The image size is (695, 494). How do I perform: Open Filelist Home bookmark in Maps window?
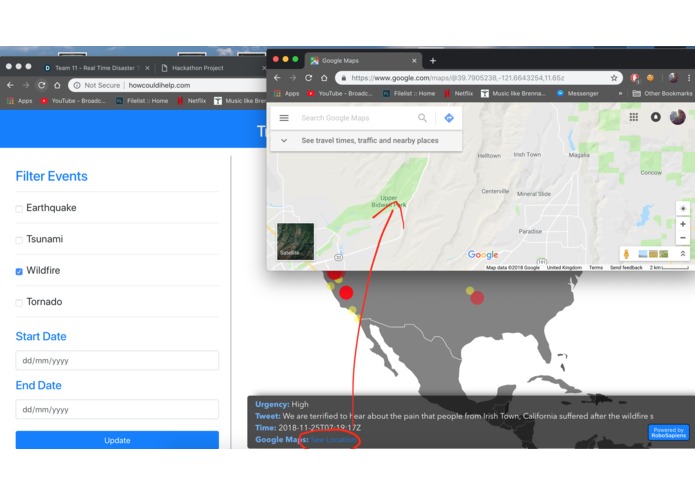tap(409, 93)
